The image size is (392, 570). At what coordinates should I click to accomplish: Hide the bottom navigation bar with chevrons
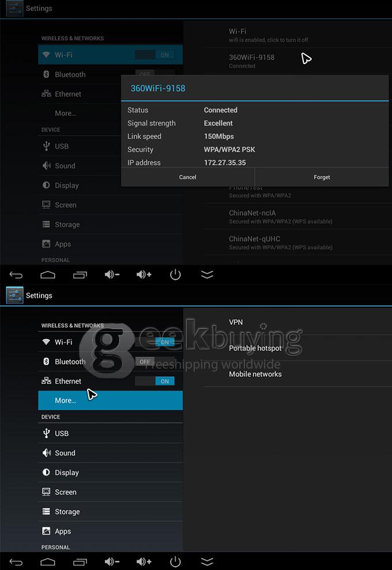[207, 562]
